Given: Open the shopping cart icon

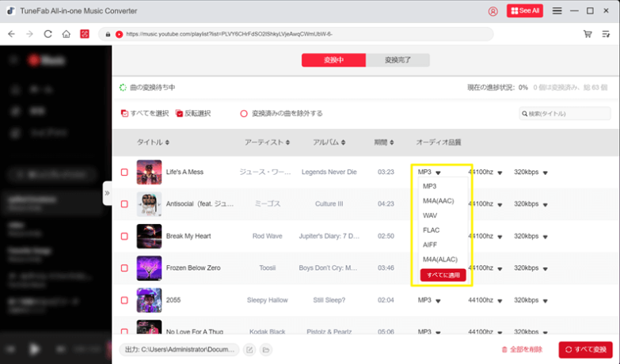Looking at the screenshot, I should (588, 34).
